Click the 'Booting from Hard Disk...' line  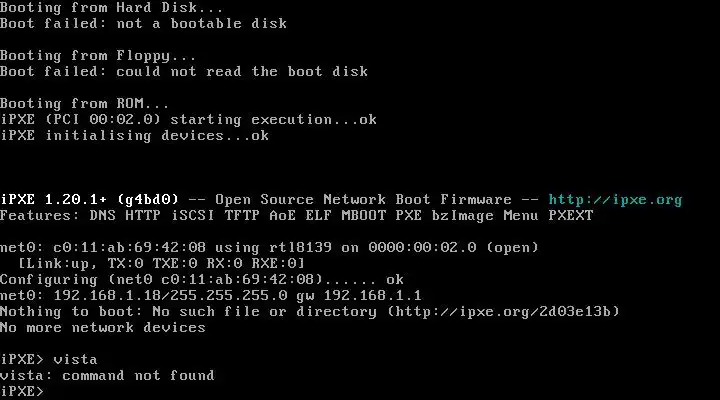tap(111, 8)
